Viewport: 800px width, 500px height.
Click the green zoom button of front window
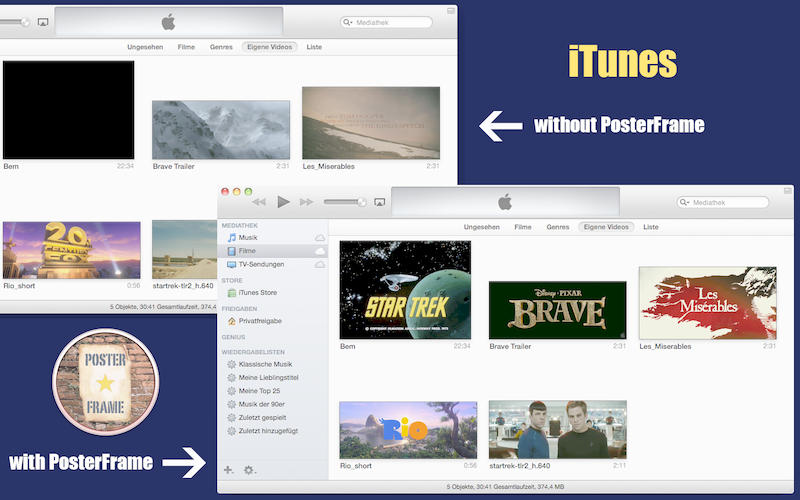(248, 192)
